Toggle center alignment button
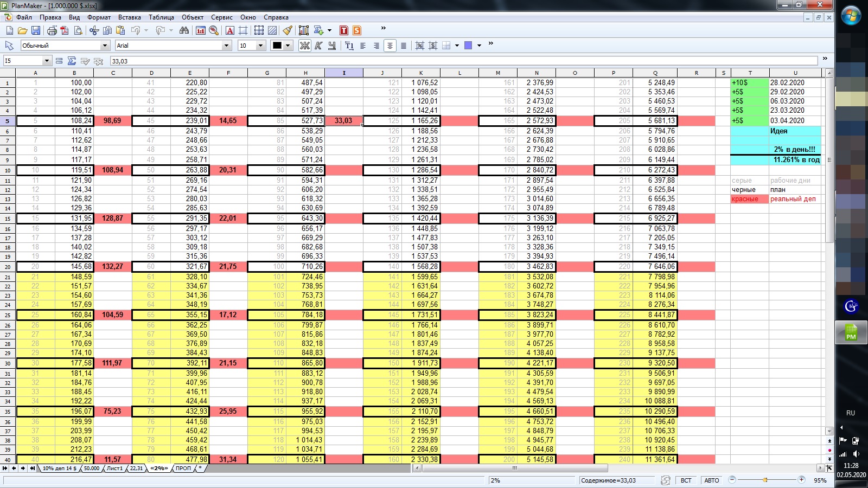 pos(390,46)
